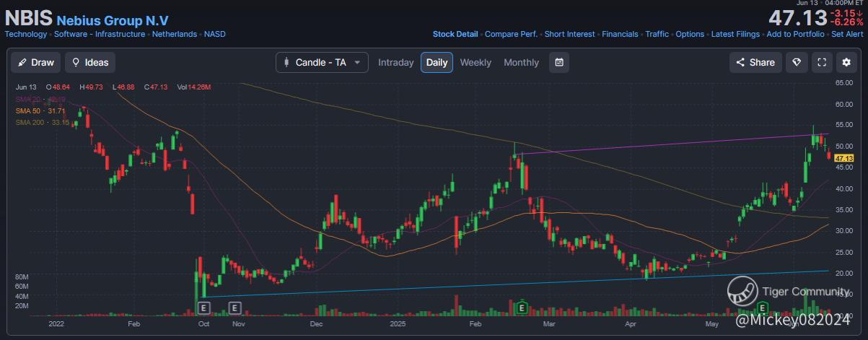Click the earnings E marker near Oct
The image size is (868, 340).
[203, 308]
